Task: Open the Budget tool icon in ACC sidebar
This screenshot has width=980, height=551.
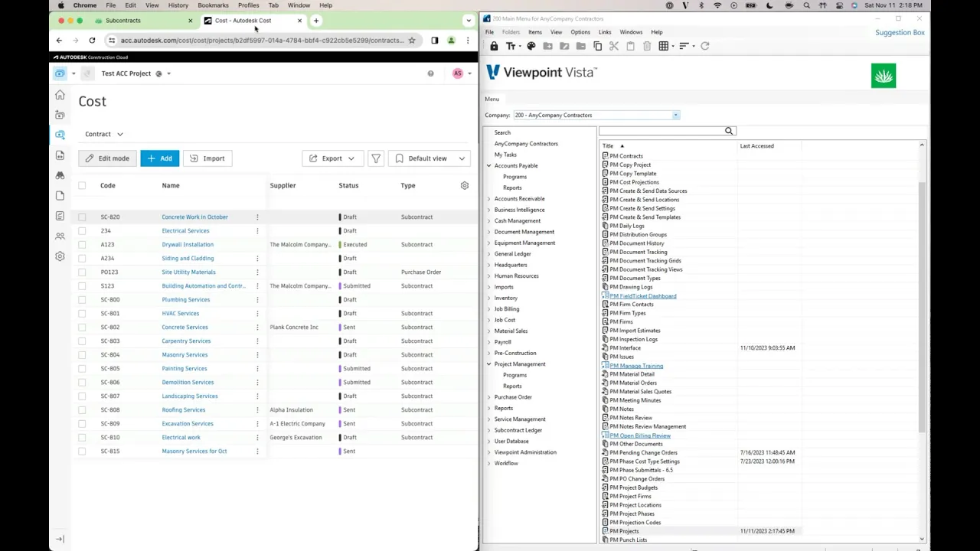Action: click(x=60, y=115)
